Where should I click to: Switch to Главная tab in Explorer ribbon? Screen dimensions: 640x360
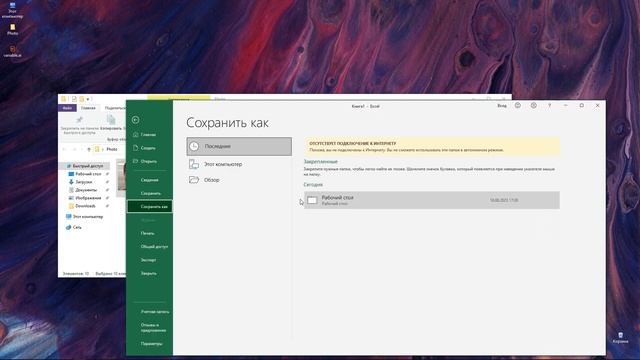(88, 108)
